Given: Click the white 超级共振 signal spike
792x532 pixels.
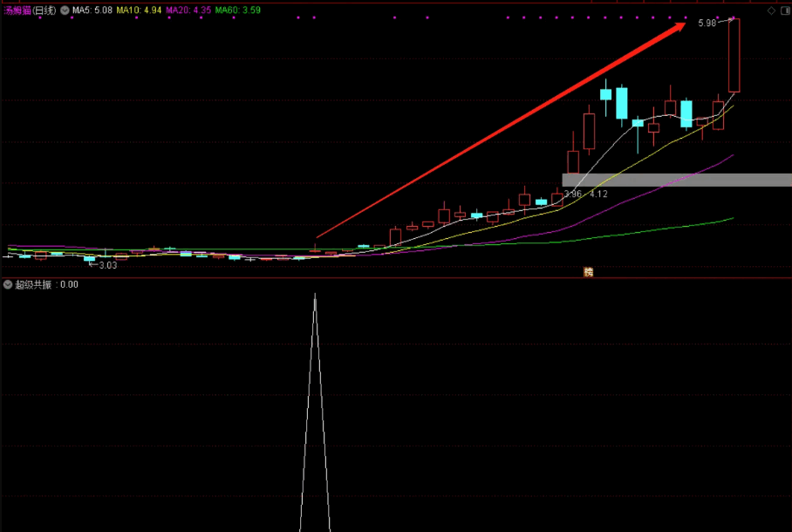Looking at the screenshot, I should pyautogui.click(x=315, y=413).
